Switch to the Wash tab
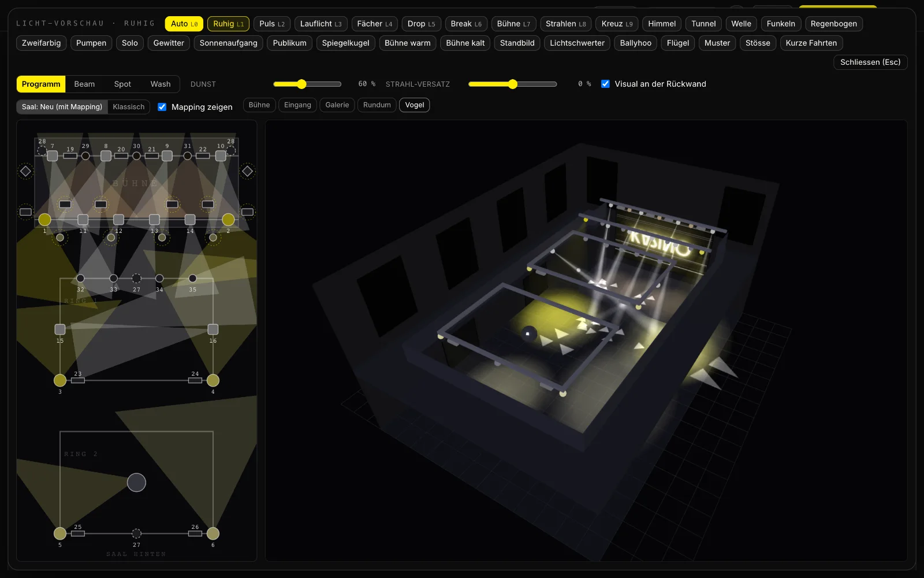This screenshot has height=578, width=924. 161,84
